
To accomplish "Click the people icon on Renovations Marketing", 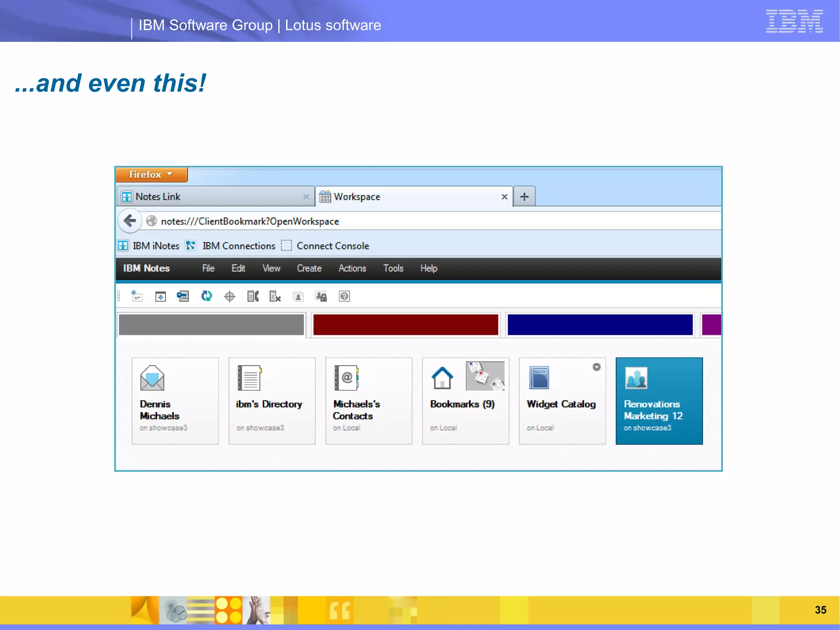I will tap(636, 378).
